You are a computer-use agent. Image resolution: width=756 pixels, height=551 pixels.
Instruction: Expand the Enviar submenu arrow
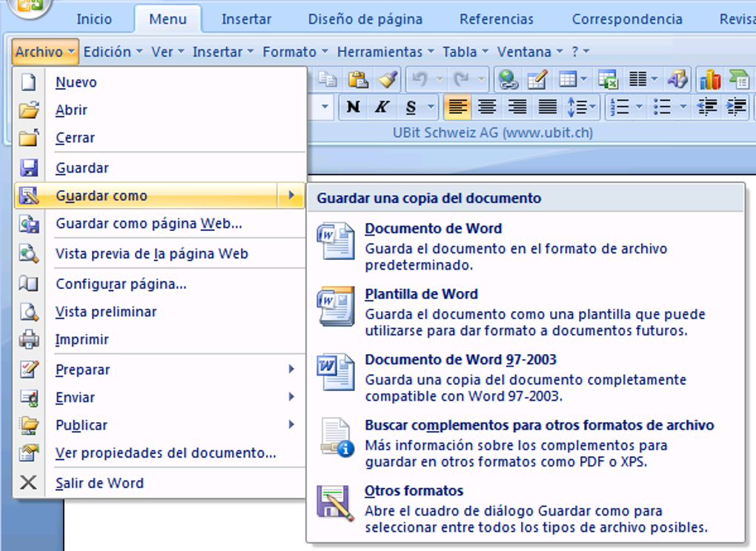(x=291, y=396)
